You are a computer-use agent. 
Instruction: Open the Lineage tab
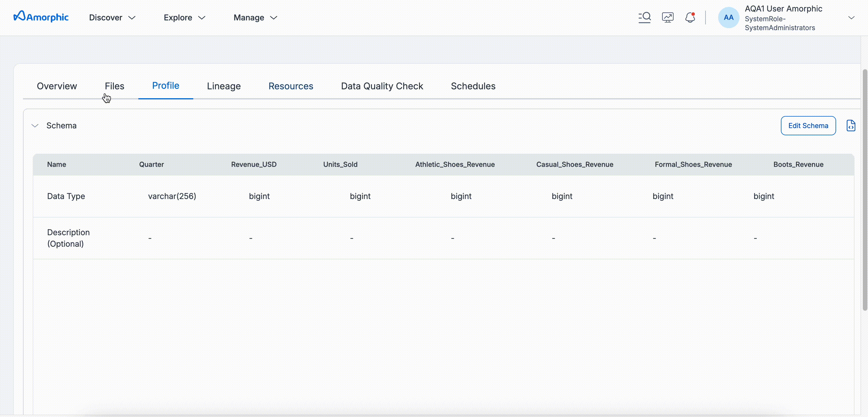tap(224, 86)
